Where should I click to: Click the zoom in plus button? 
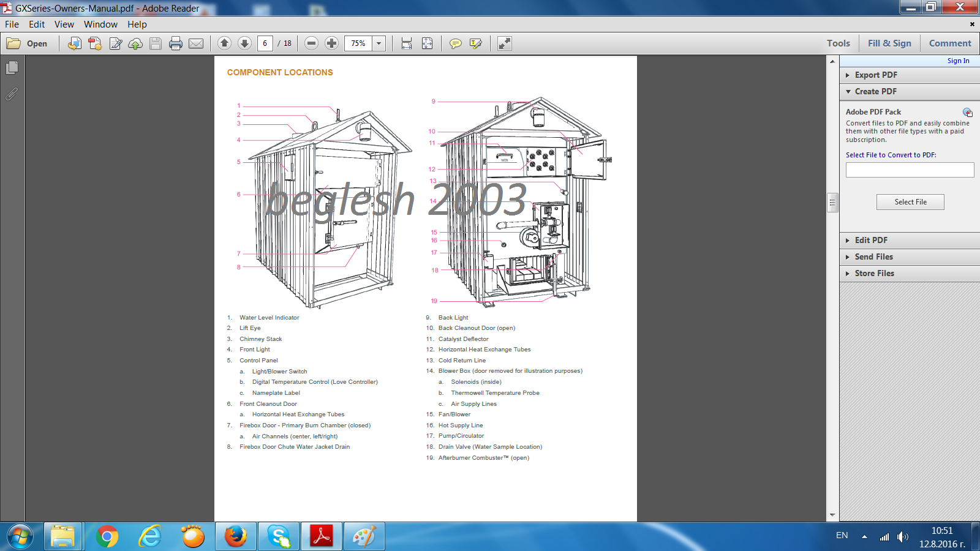331,43
